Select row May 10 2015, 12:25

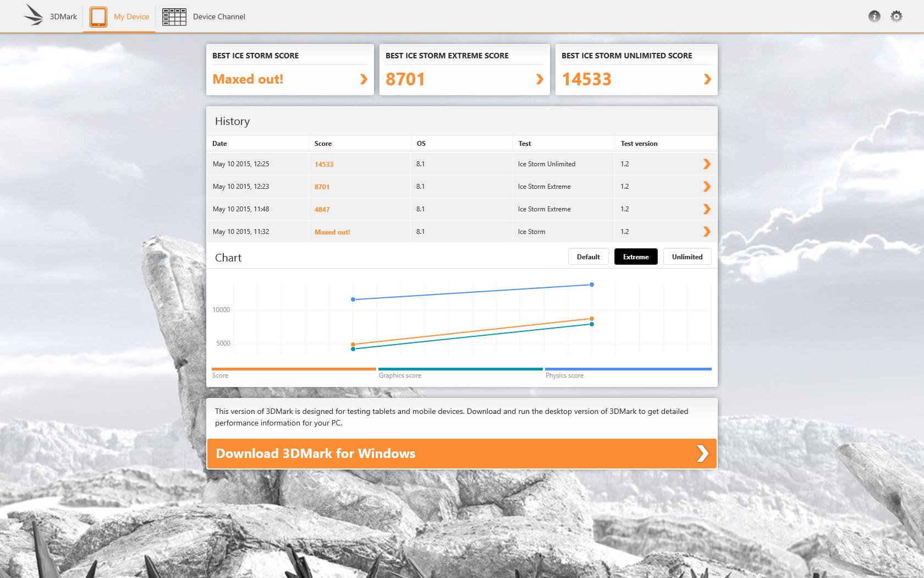[461, 164]
